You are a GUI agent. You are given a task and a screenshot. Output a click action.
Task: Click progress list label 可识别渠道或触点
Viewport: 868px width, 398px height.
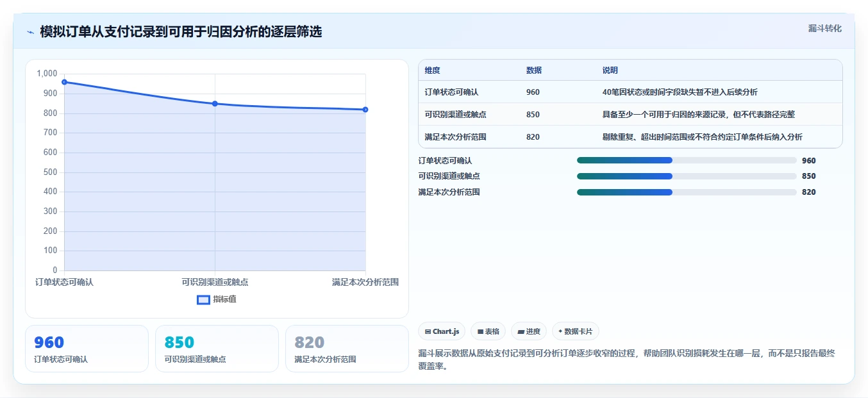click(x=449, y=176)
